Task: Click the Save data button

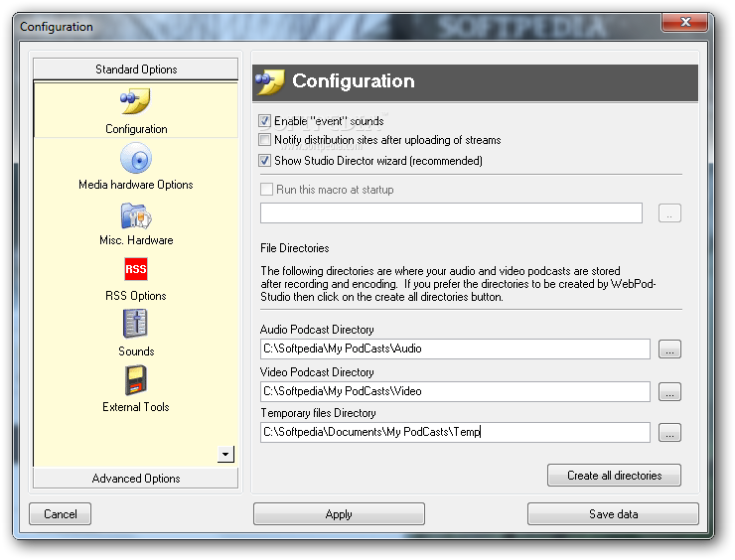Action: (613, 514)
